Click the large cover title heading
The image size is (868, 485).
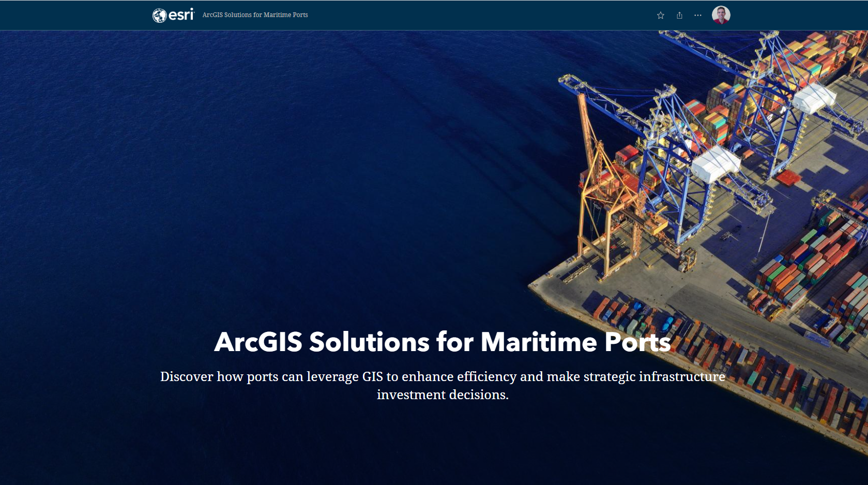443,342
